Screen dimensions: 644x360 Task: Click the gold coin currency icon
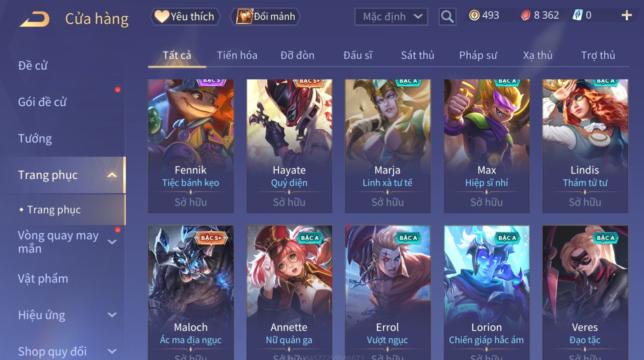[474, 16]
